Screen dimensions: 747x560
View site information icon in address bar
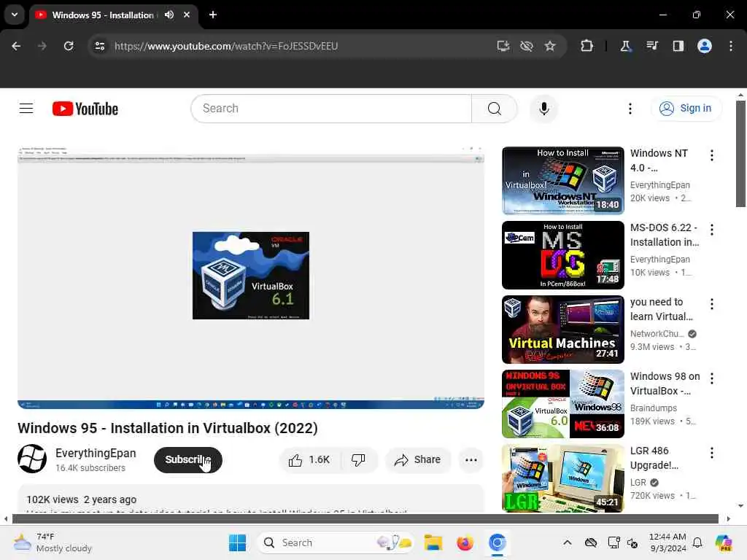click(99, 46)
